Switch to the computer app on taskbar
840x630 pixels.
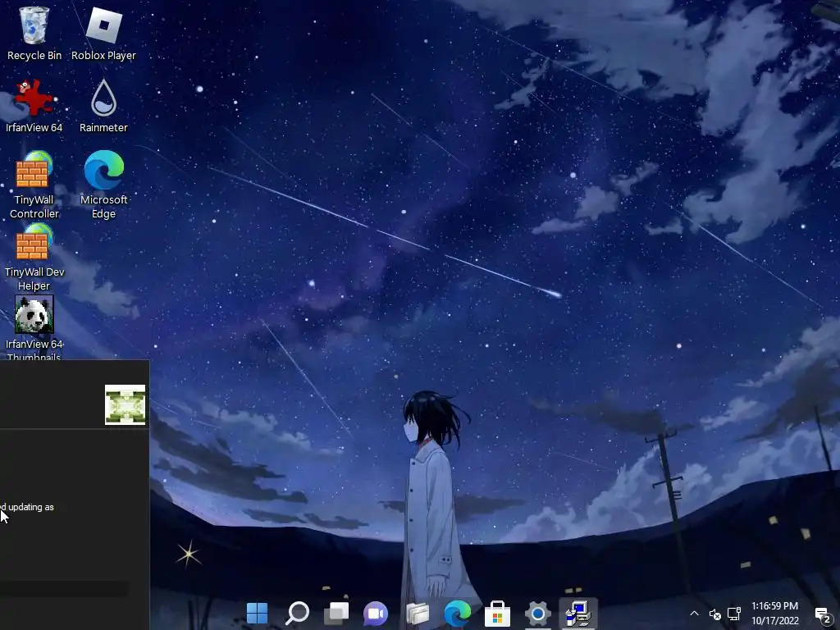coord(578,614)
